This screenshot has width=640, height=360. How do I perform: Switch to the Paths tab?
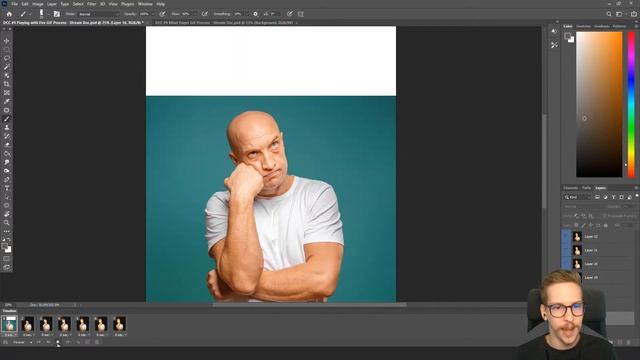[586, 188]
